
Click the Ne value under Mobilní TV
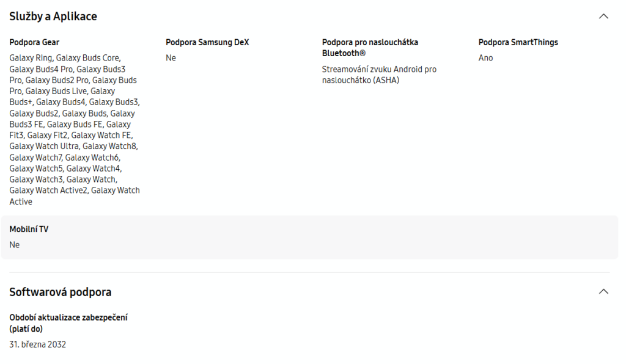15,245
